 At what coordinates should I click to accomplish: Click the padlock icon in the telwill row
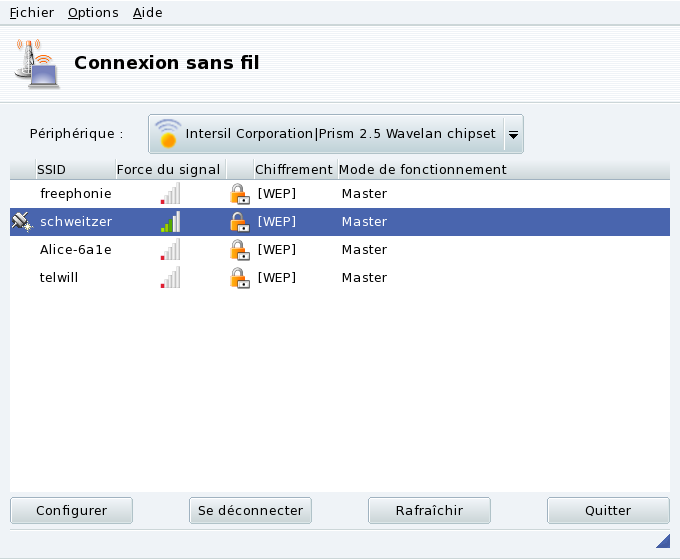[x=239, y=277]
